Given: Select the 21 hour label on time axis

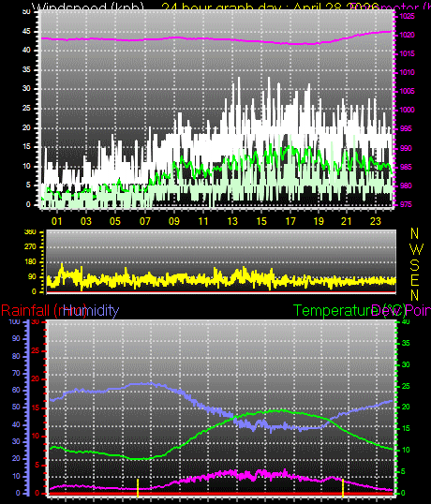Looking at the screenshot, I should coord(347,221).
